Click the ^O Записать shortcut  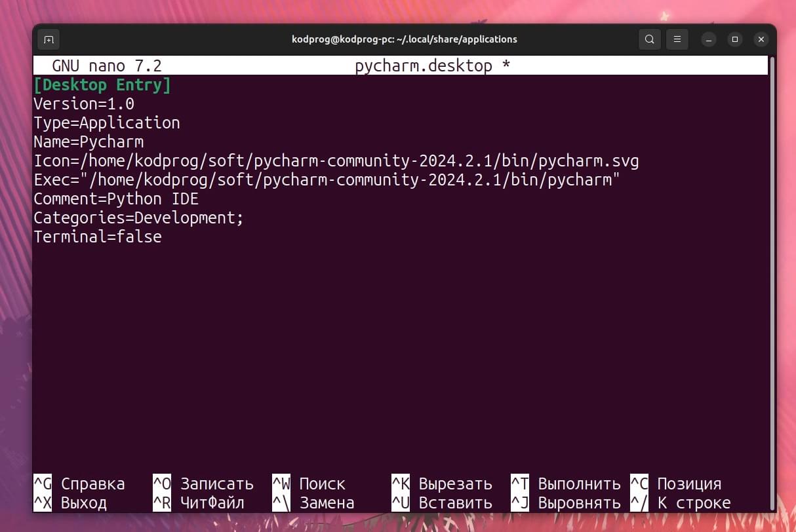[203, 484]
